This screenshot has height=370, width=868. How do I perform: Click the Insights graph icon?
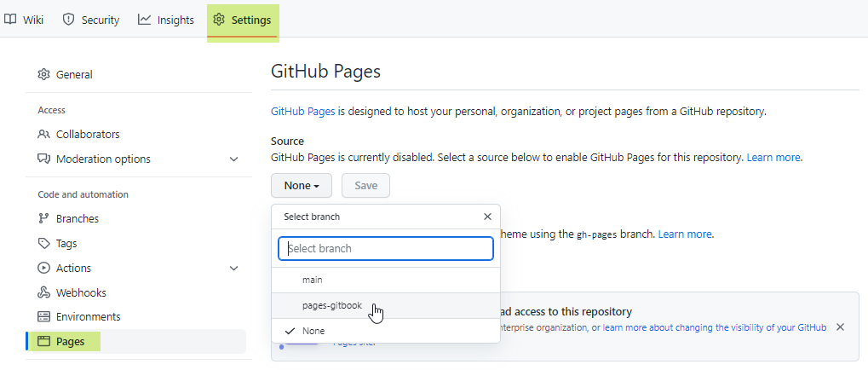click(x=145, y=20)
